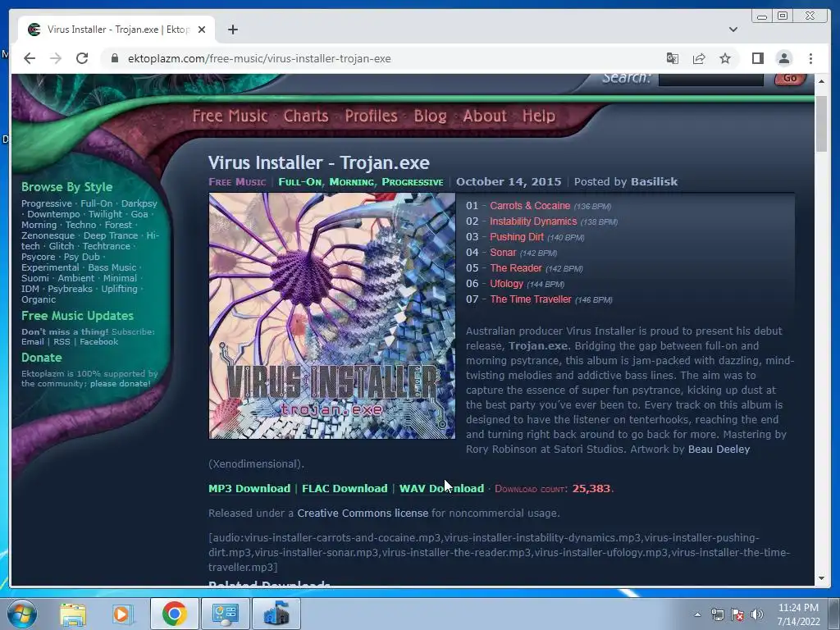Play track Instability Dynamics

coord(533,221)
